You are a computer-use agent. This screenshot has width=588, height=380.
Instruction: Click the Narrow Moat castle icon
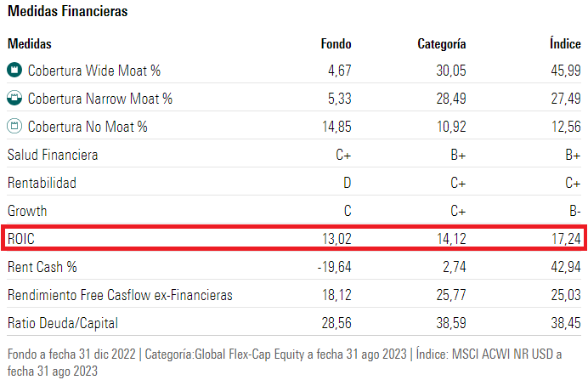[14, 99]
